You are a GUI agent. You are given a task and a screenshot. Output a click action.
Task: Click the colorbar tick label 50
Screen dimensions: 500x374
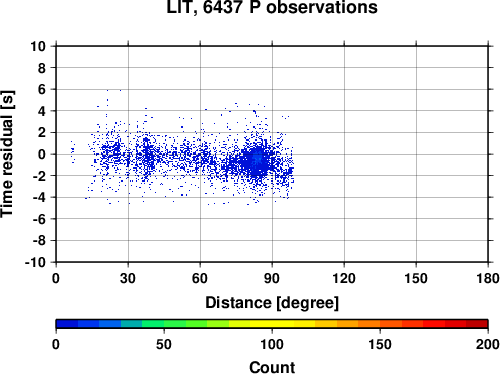click(164, 344)
